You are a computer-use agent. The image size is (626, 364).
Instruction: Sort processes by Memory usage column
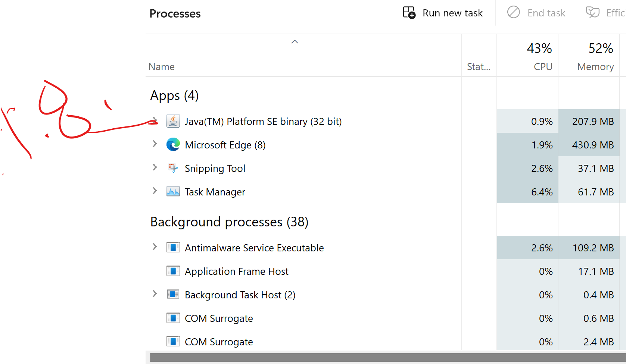(595, 67)
